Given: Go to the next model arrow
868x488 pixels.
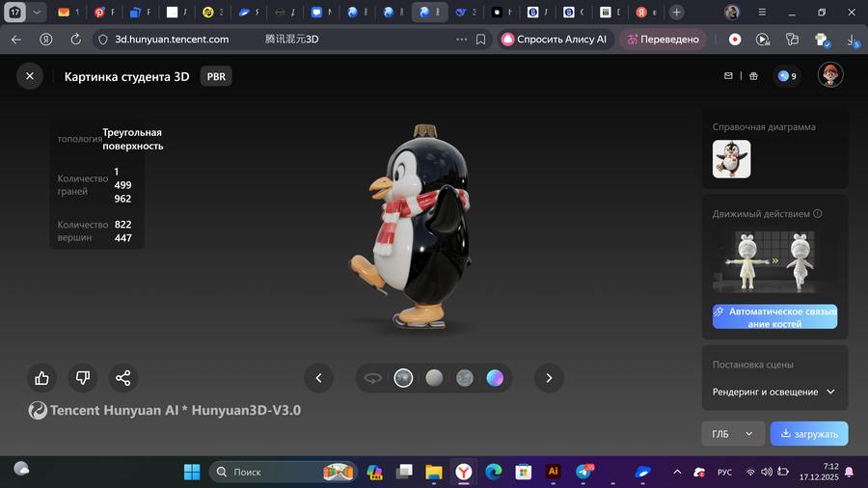Looking at the screenshot, I should pyautogui.click(x=549, y=378).
